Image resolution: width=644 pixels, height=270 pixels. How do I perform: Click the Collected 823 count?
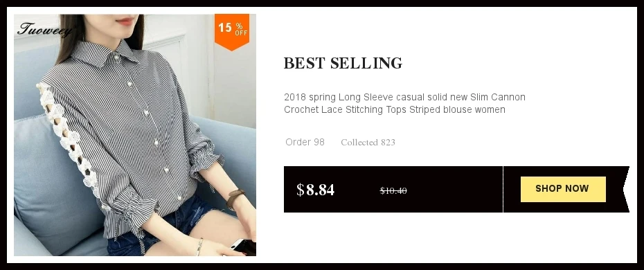[x=368, y=143]
